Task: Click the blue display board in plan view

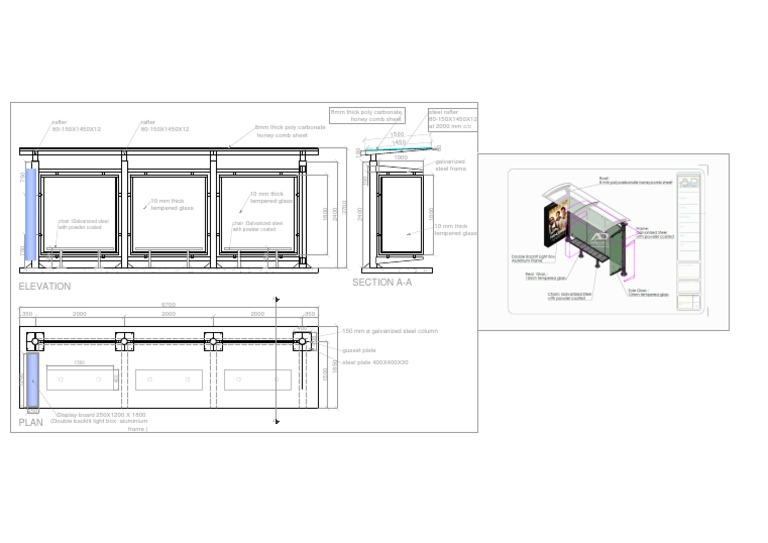Action: tap(33, 380)
